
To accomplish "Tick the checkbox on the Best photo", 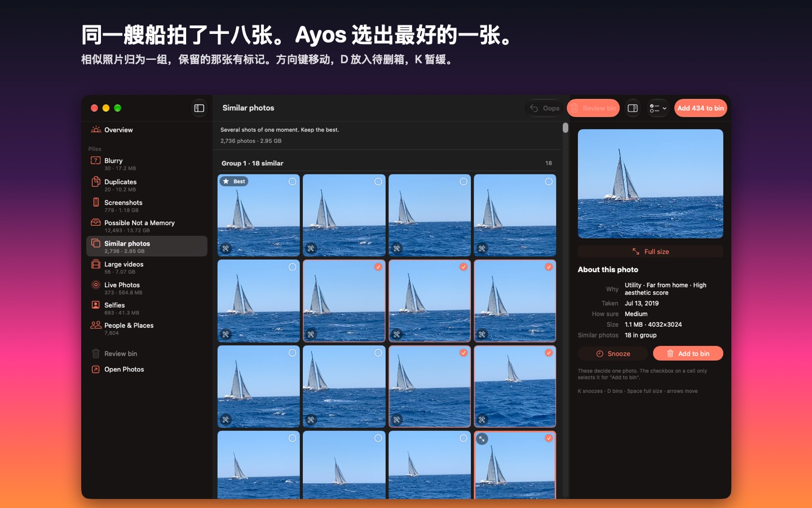I will pyautogui.click(x=292, y=182).
